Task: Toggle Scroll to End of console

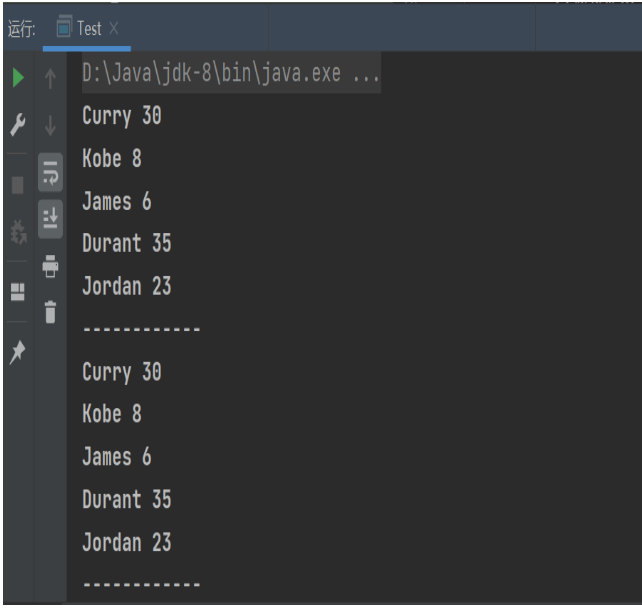Action: coord(50,219)
